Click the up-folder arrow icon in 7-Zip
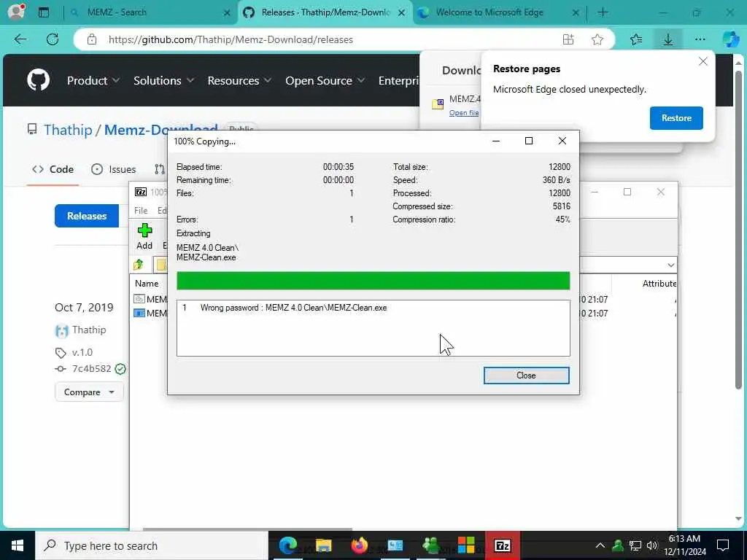The height and width of the screenshot is (560, 747). coord(138,264)
